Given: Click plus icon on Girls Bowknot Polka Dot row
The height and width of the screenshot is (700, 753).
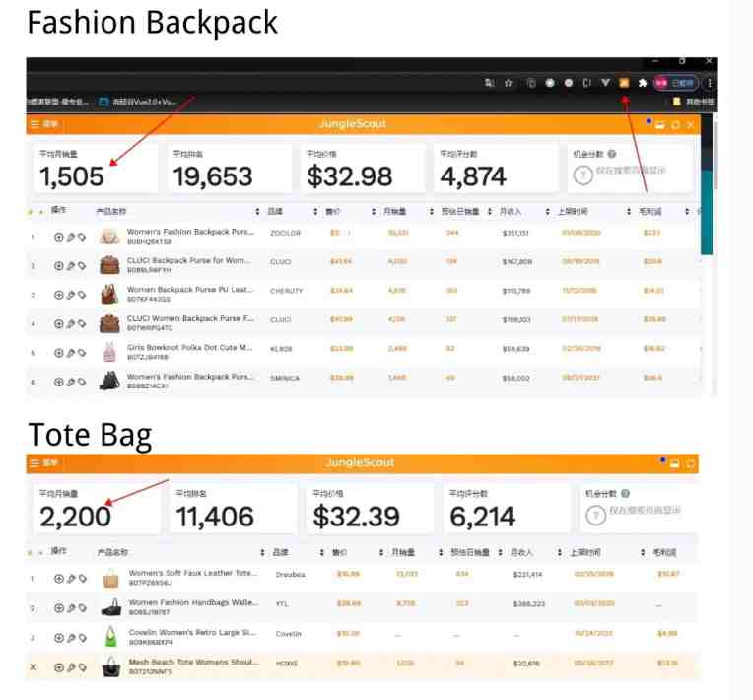Looking at the screenshot, I should [x=58, y=353].
